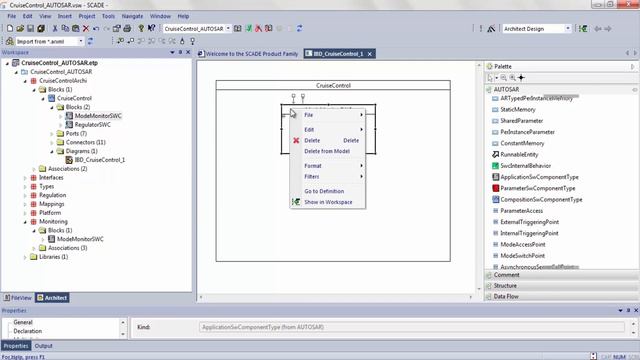The image size is (640, 360).
Task: Open the Edit submenu in context menu
Action: (x=328, y=130)
